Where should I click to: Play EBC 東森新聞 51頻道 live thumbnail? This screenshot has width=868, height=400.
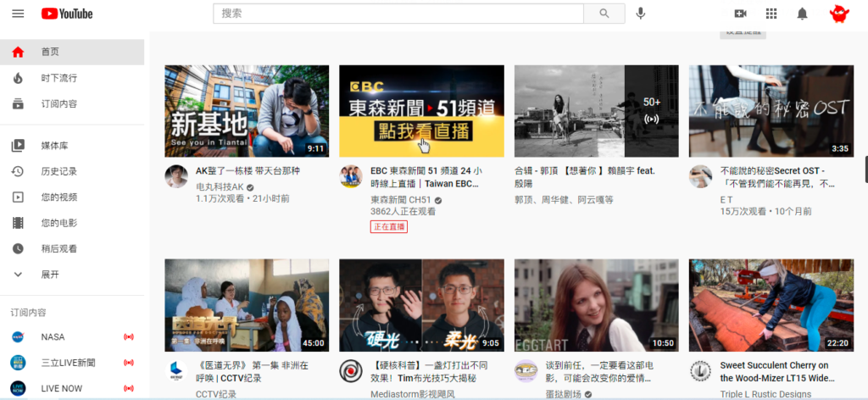(x=422, y=111)
